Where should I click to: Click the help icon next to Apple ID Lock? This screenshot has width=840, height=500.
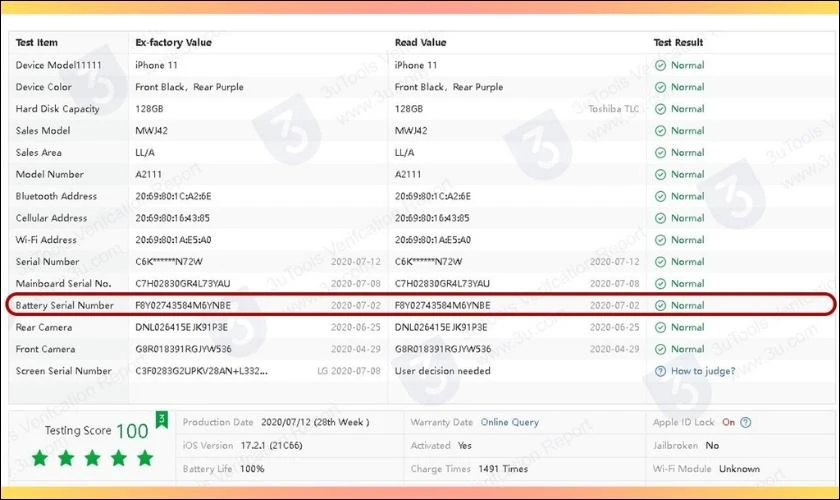coord(745,422)
